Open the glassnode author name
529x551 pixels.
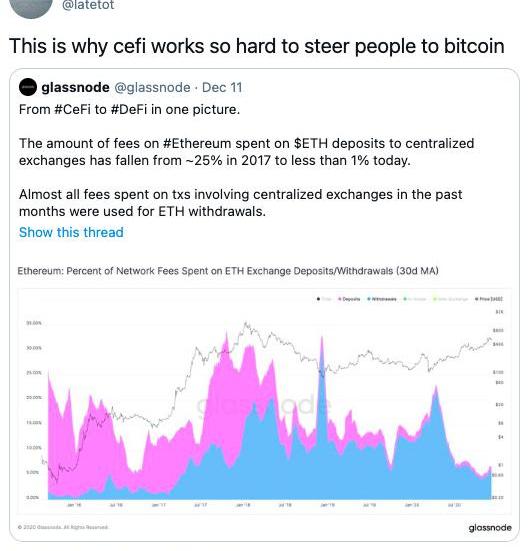click(75, 87)
